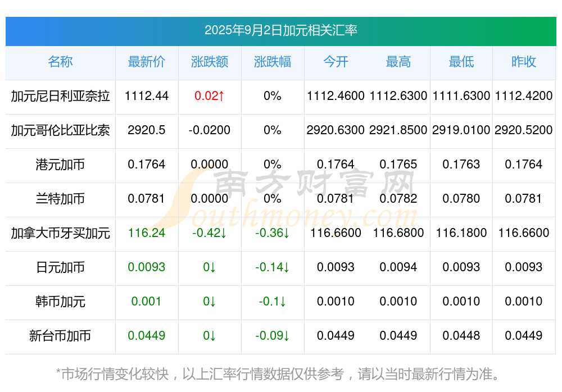Select the 最新价 column header

tap(147, 62)
